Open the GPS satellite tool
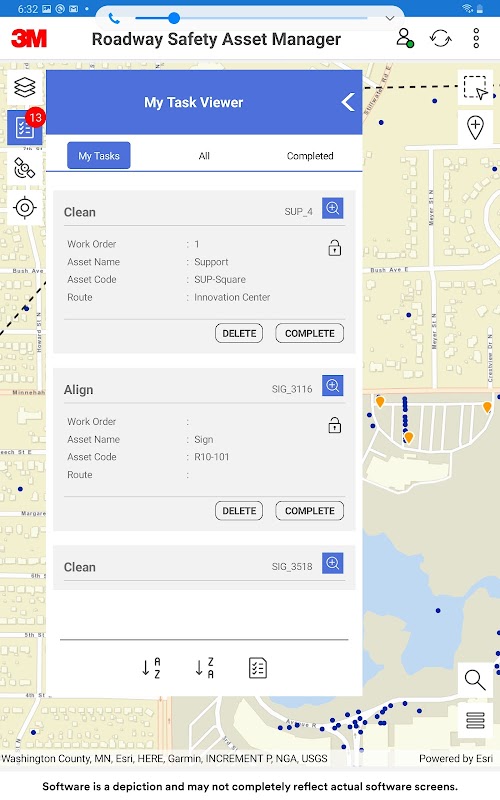The width and height of the screenshot is (500, 800). pyautogui.click(x=24, y=168)
